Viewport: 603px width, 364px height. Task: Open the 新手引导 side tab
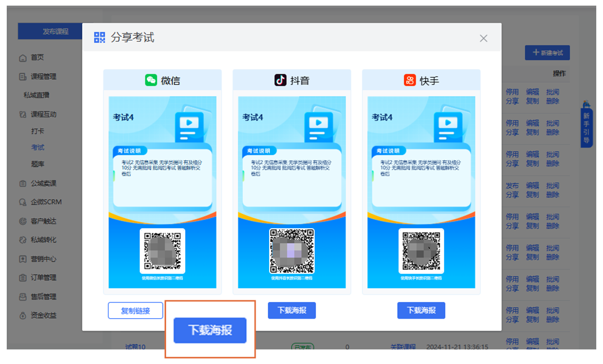[586, 127]
